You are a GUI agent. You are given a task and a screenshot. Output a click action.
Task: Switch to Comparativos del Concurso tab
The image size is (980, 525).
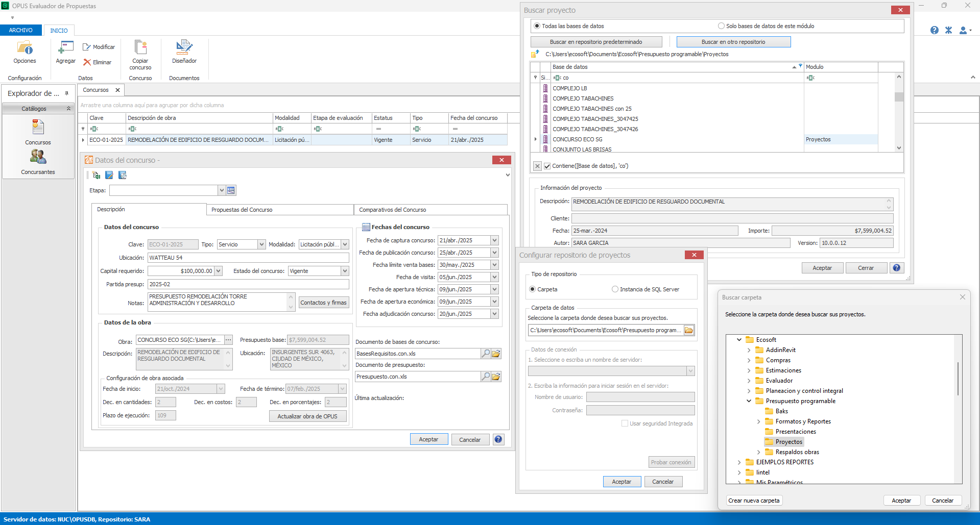pyautogui.click(x=431, y=210)
